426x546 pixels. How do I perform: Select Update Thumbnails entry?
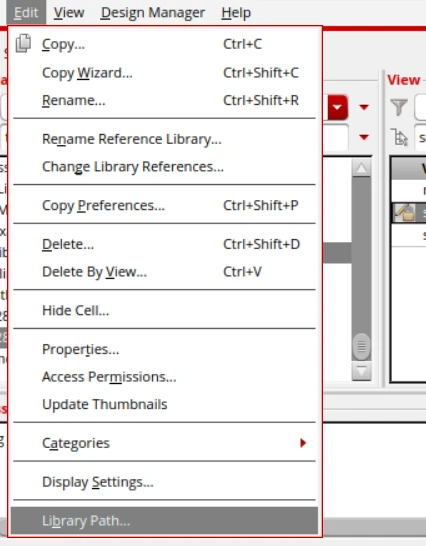click(x=164, y=404)
